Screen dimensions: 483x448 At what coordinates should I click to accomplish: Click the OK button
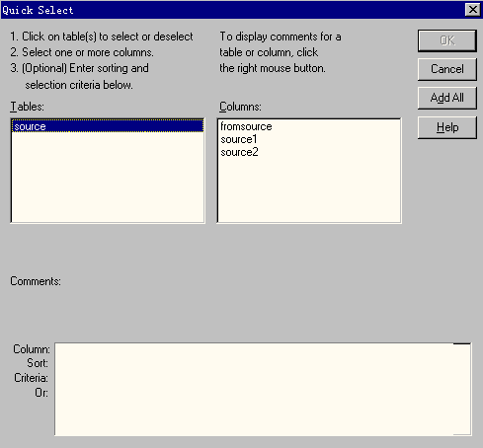point(447,40)
